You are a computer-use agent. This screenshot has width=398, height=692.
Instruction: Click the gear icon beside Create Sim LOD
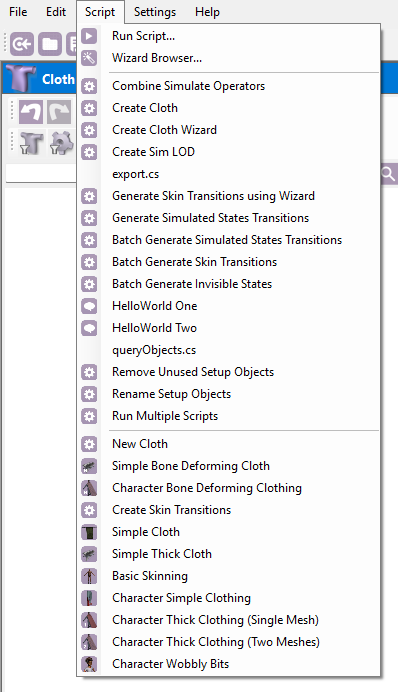point(89,152)
